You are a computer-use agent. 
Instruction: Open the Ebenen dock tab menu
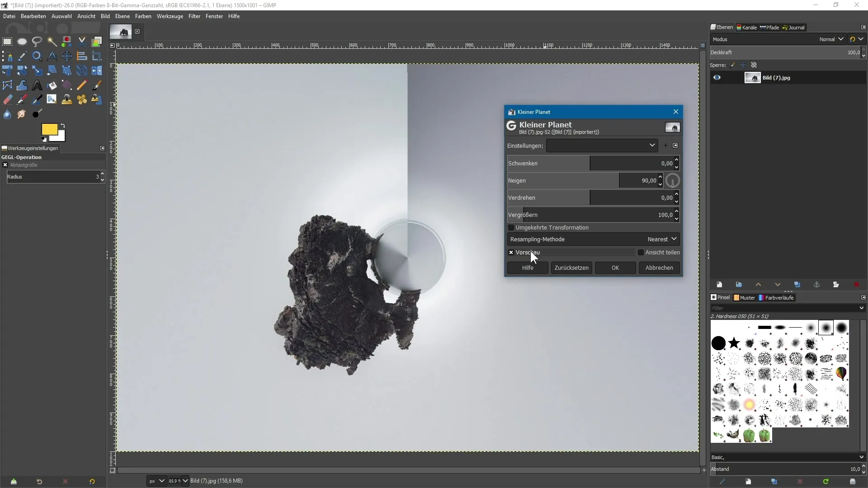tap(863, 27)
